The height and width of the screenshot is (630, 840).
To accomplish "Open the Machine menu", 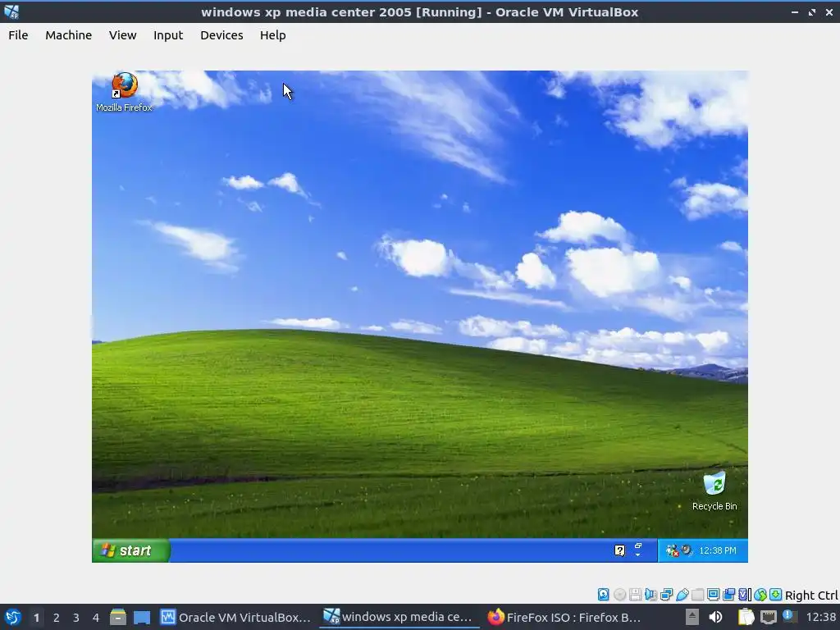I will (x=69, y=35).
